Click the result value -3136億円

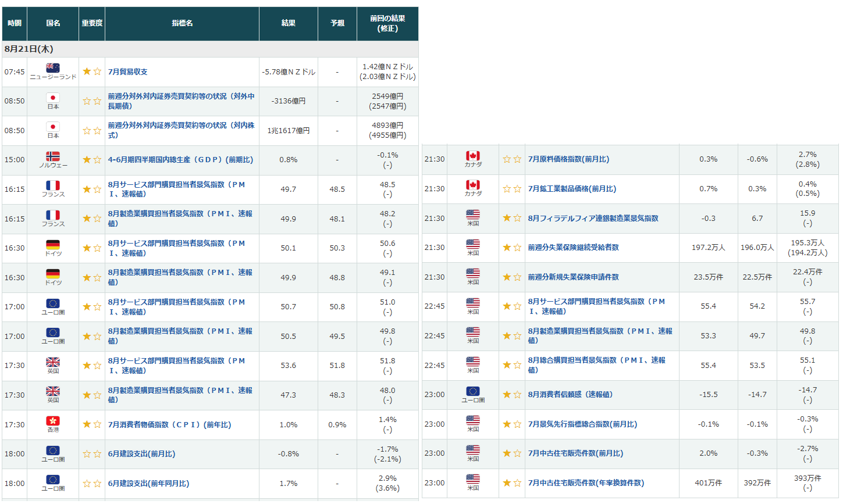click(289, 101)
